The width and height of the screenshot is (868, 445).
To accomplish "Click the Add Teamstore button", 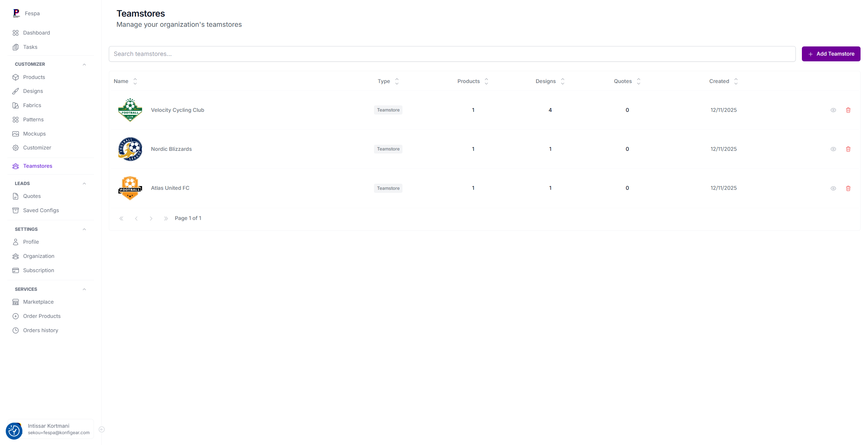I will click(x=831, y=54).
